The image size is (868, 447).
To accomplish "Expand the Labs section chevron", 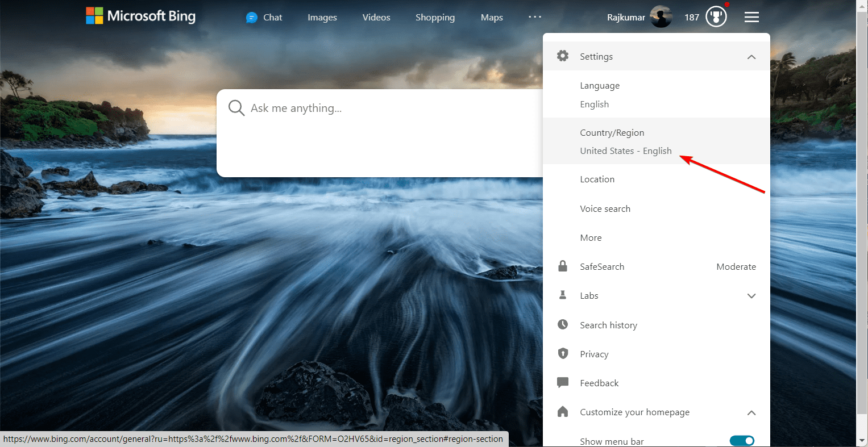I will [751, 296].
